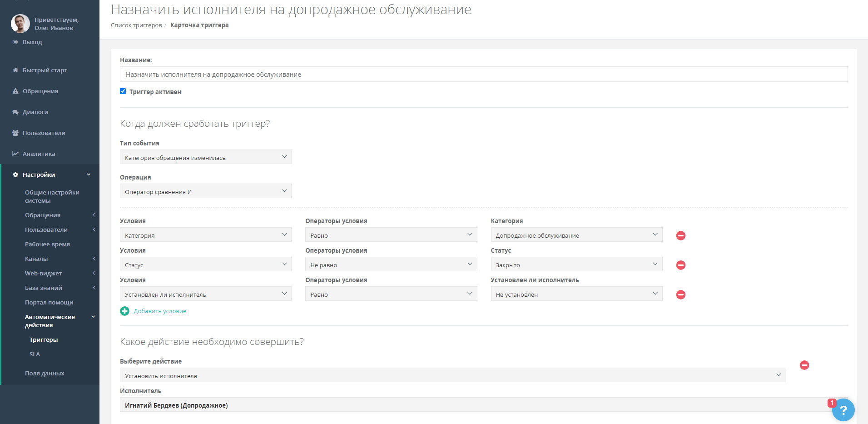Open Поля данных settings
Viewport: 868px width, 424px height.
(45, 373)
